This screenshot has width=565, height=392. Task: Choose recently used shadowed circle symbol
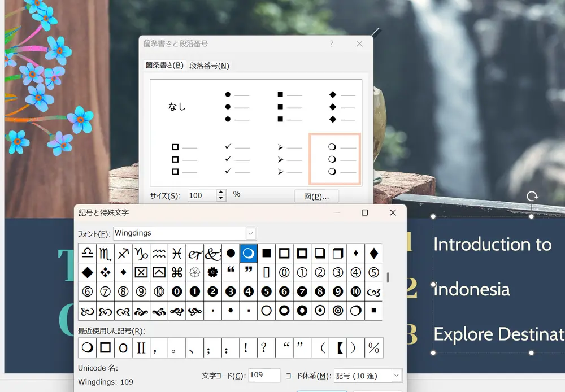click(87, 348)
